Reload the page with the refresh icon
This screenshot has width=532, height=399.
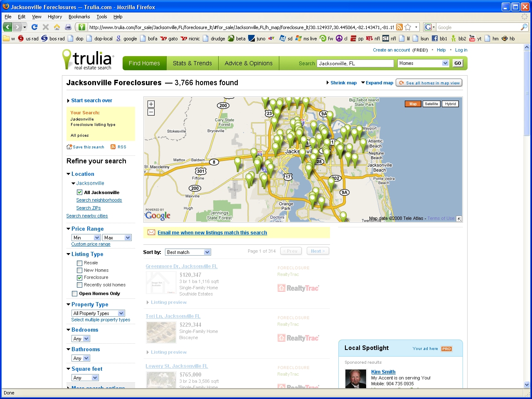tap(34, 27)
